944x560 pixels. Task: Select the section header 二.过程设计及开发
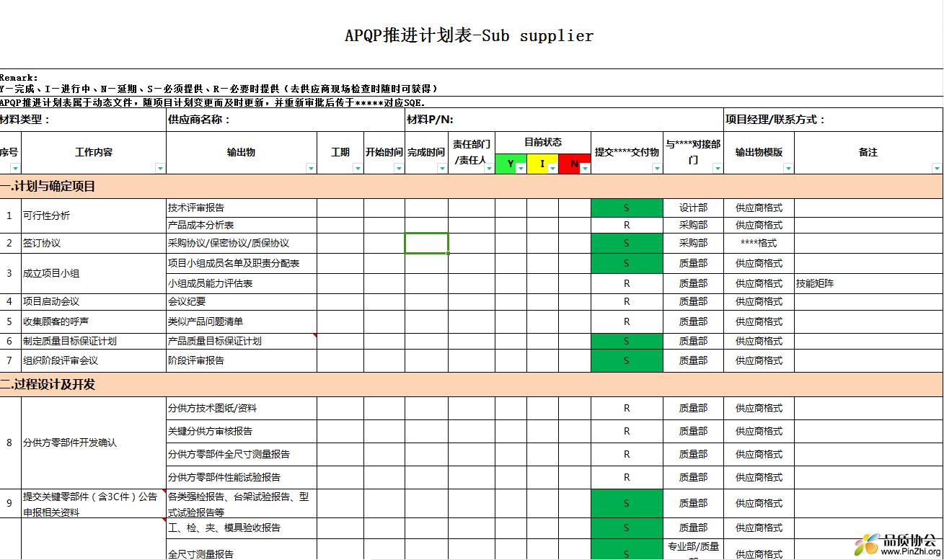[x=472, y=384]
